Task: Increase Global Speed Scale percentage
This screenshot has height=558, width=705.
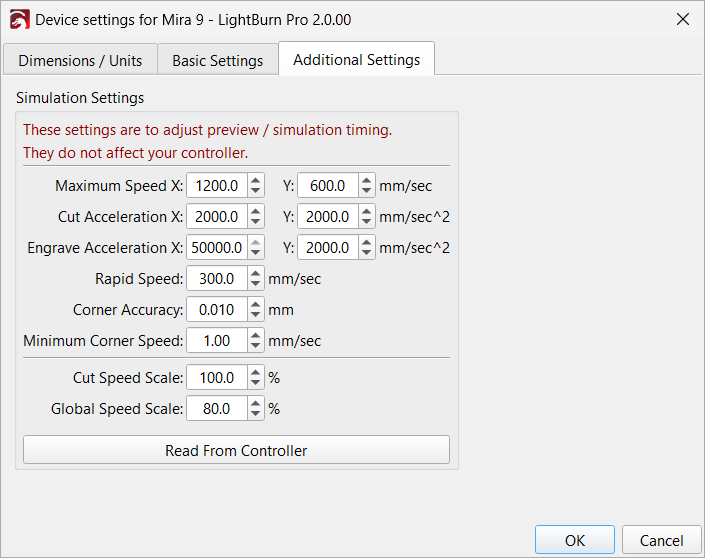Action: coord(256,404)
